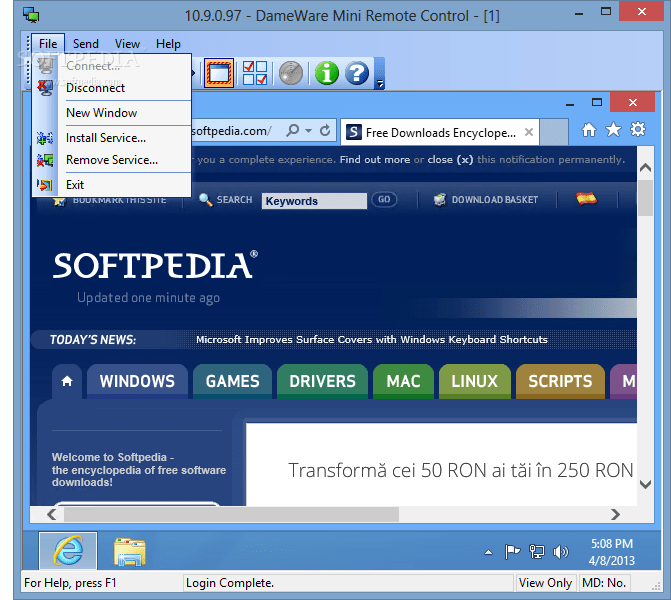Select the DRIVERS category tab
This screenshot has width=671, height=600.
(x=322, y=381)
